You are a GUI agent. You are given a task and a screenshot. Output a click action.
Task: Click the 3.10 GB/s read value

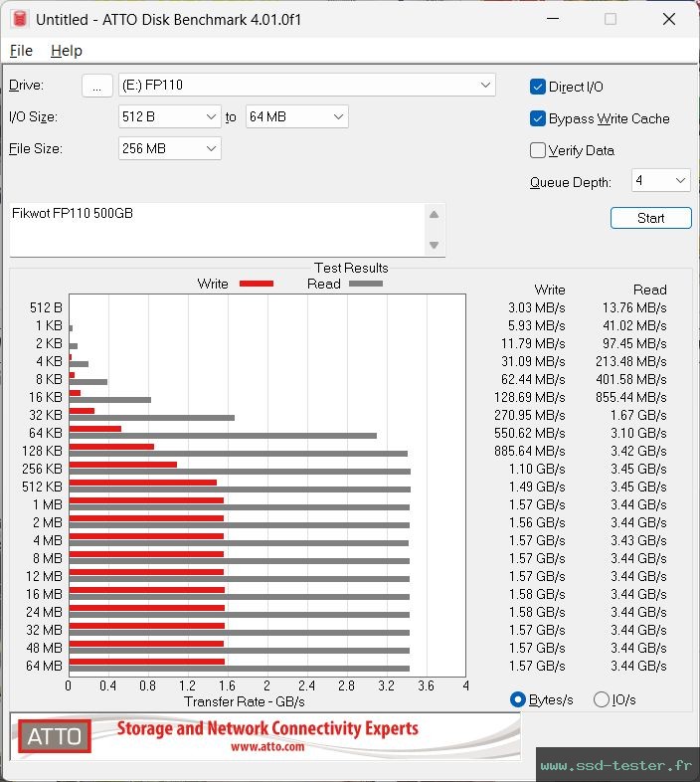point(638,433)
